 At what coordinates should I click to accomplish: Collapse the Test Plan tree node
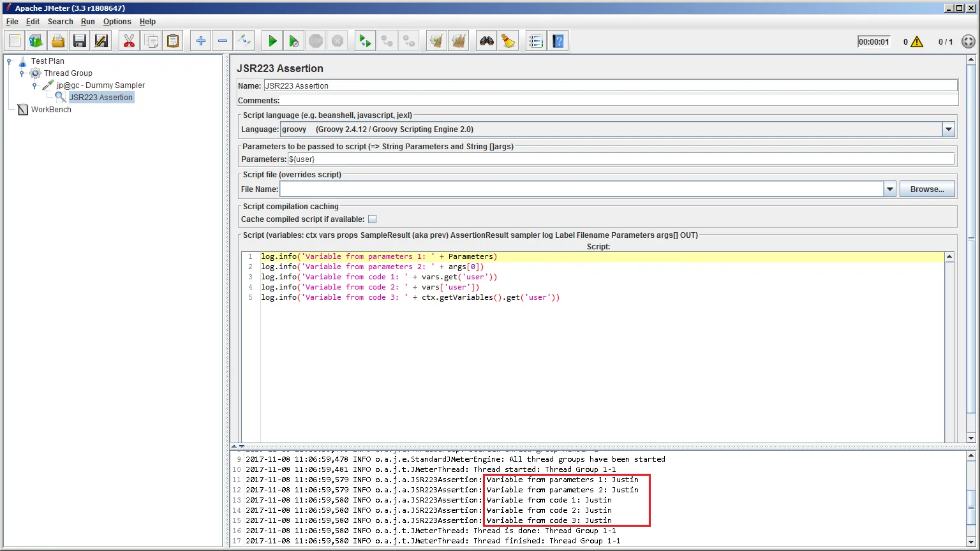click(9, 61)
